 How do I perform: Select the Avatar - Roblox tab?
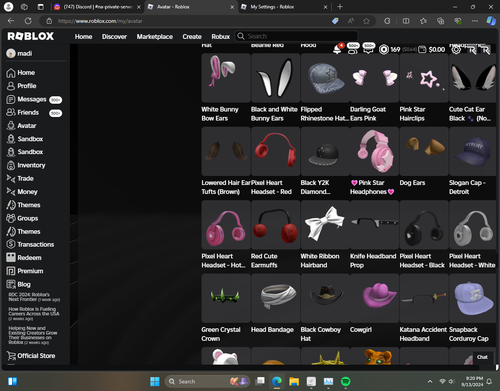[191, 7]
